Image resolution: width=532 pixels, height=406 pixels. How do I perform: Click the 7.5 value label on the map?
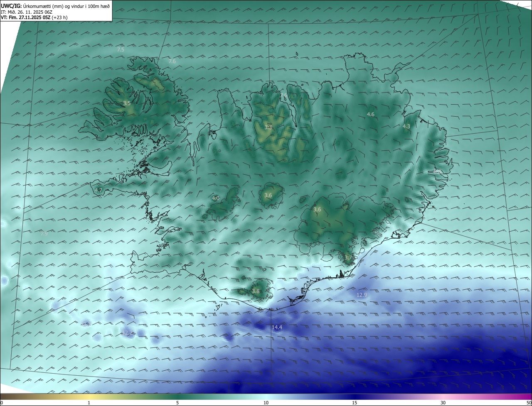point(121,49)
